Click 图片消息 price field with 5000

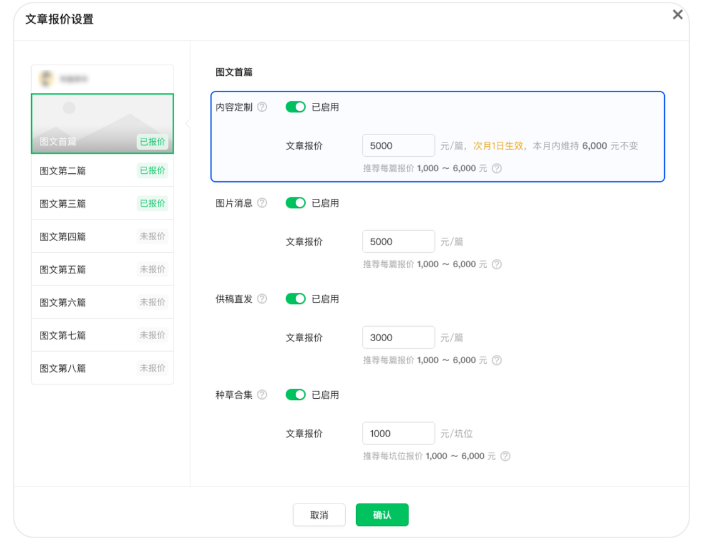pos(398,241)
